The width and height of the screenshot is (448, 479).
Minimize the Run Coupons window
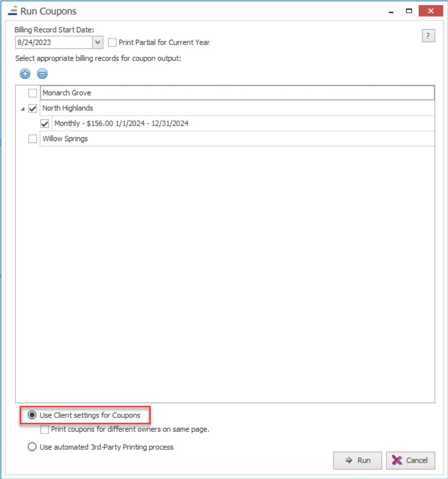[x=391, y=11]
